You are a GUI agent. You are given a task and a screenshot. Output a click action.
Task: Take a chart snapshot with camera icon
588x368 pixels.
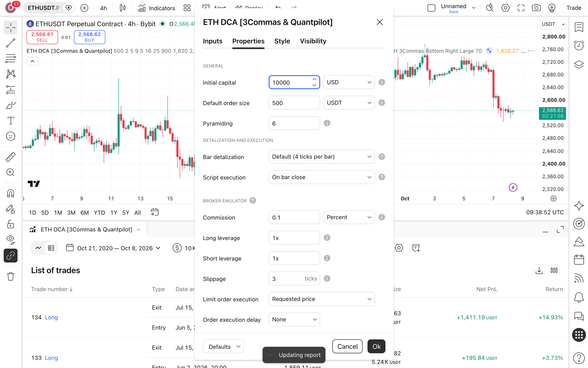tap(536, 8)
